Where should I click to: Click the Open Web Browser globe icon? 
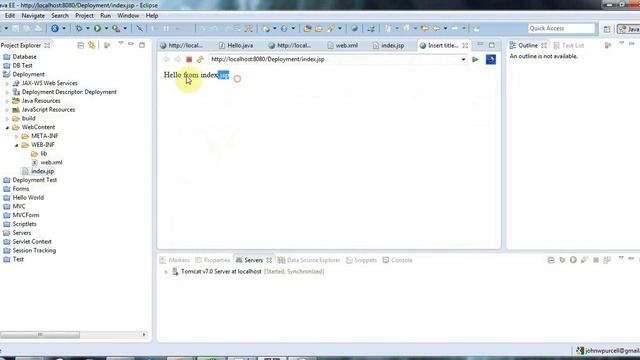click(x=354, y=29)
